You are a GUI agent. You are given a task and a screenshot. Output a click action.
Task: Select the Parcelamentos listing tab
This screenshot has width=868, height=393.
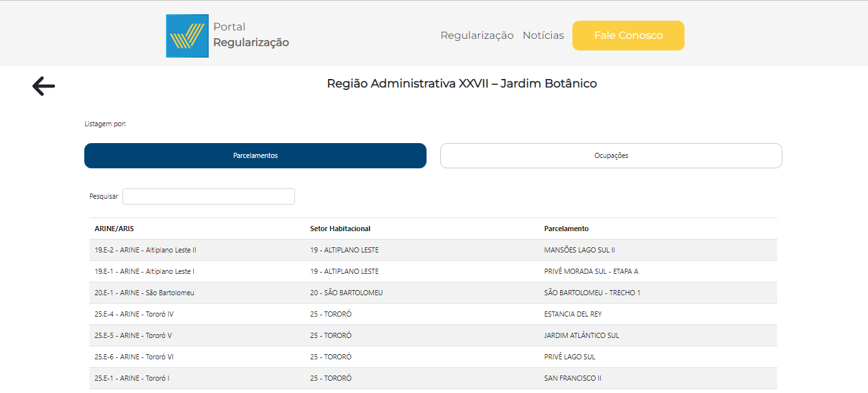pos(255,155)
